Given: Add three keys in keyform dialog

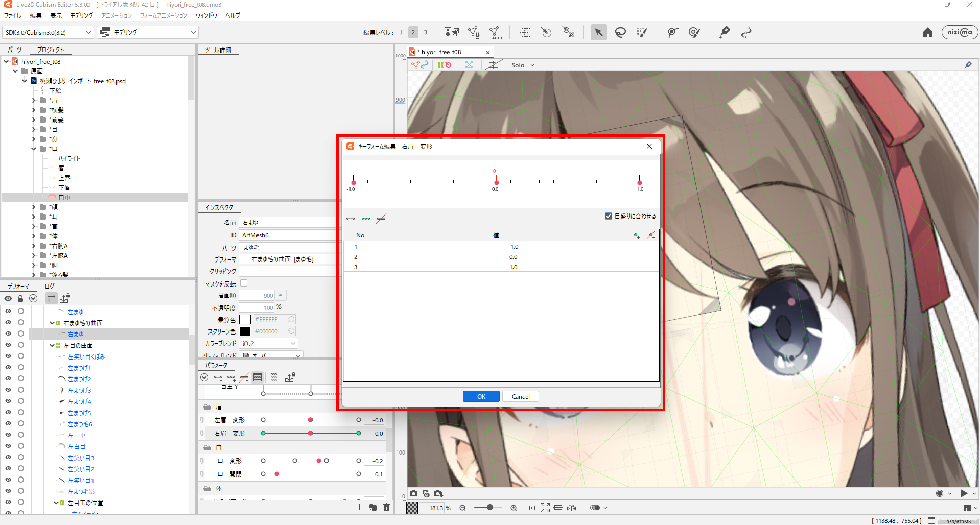Looking at the screenshot, I should pos(366,220).
